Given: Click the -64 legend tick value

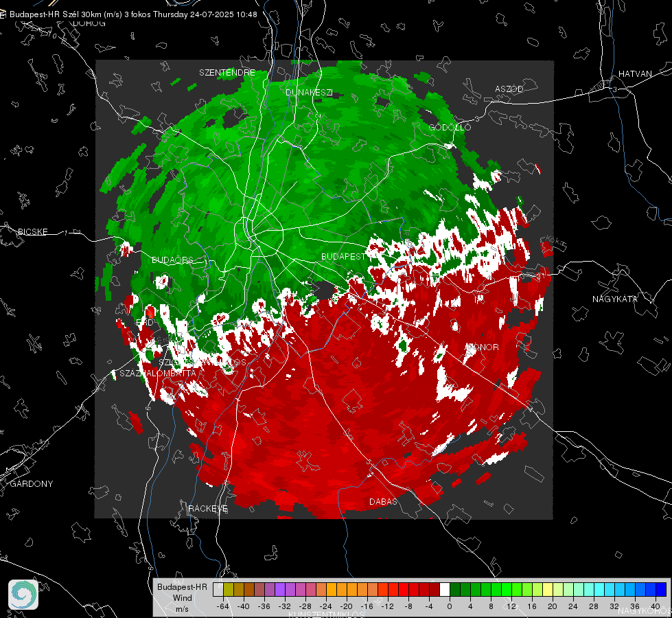Looking at the screenshot, I should 223,606.
